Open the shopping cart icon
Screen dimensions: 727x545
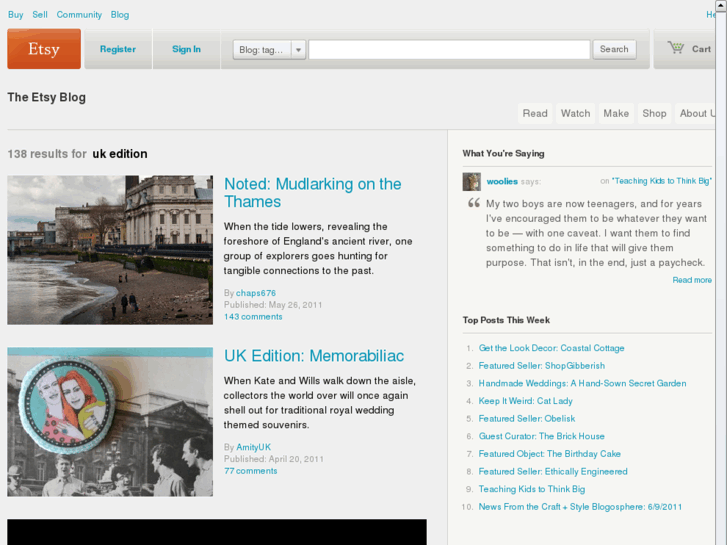point(676,47)
